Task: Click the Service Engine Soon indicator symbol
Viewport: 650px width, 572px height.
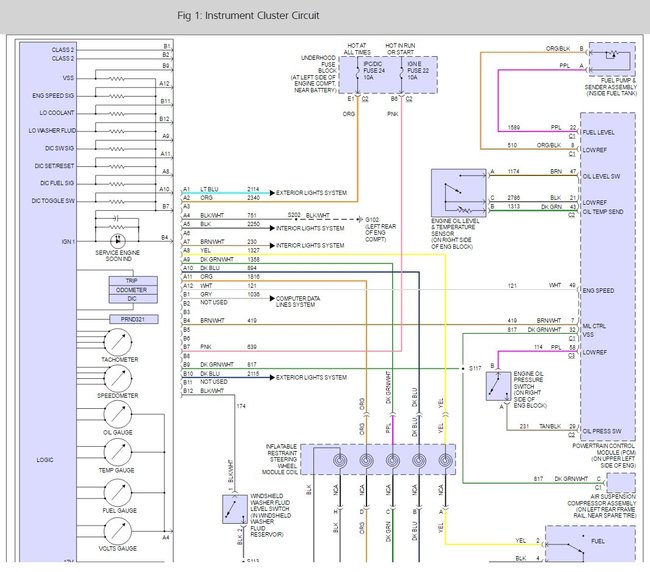Action: (119, 239)
